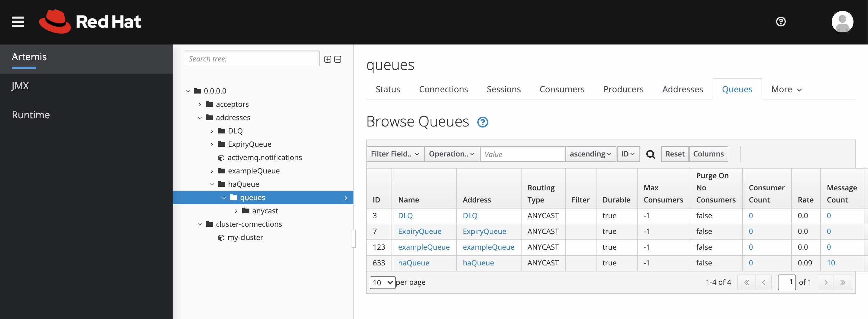Image resolution: width=868 pixels, height=319 pixels.
Task: Expand the anycast folder
Action: point(236,211)
